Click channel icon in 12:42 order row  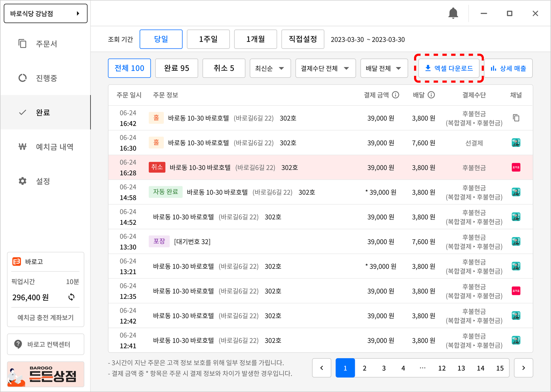[516, 316]
